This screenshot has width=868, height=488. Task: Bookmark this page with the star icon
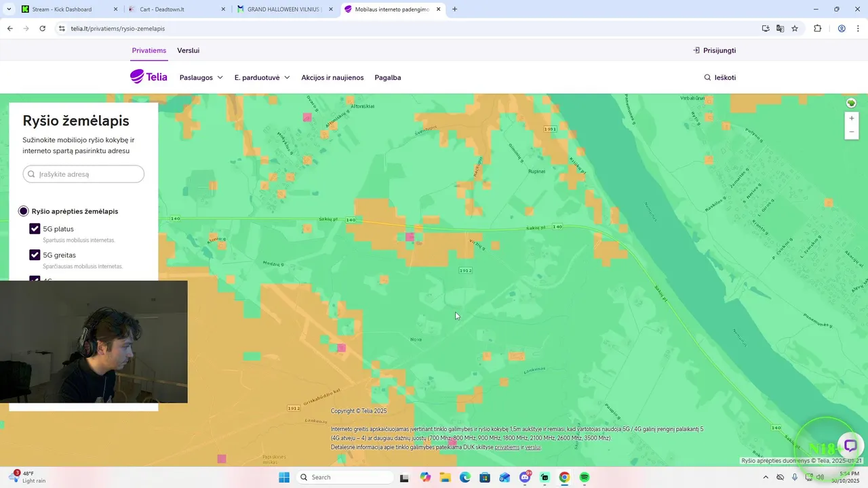point(795,28)
